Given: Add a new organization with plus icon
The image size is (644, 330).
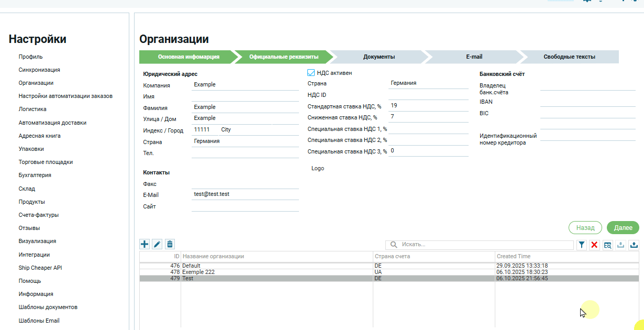Looking at the screenshot, I should [145, 244].
